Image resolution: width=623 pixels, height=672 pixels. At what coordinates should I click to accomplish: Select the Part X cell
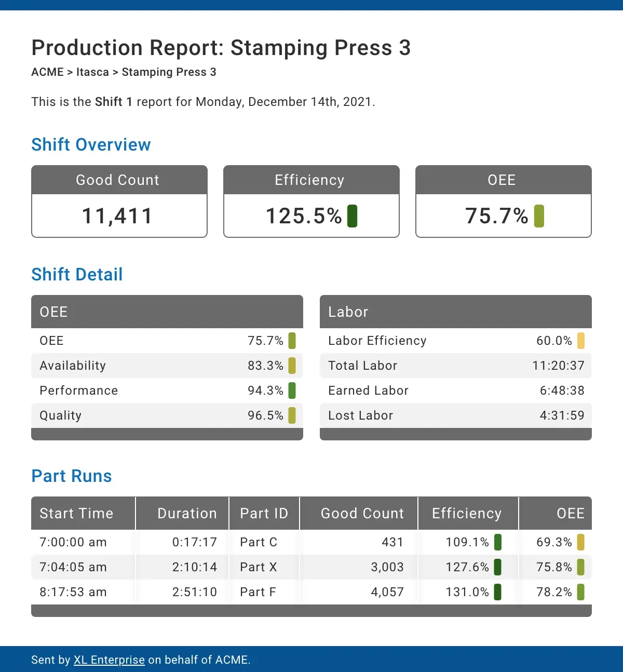[x=259, y=567]
